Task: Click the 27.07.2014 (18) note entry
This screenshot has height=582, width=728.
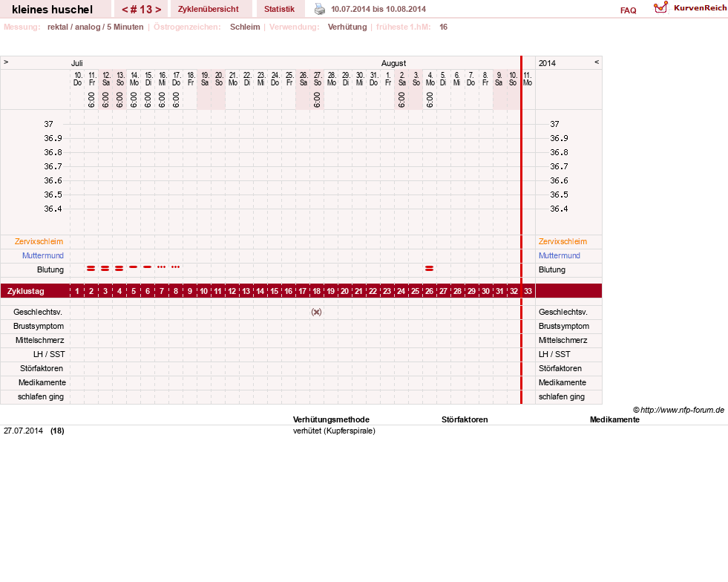Action: [34, 431]
